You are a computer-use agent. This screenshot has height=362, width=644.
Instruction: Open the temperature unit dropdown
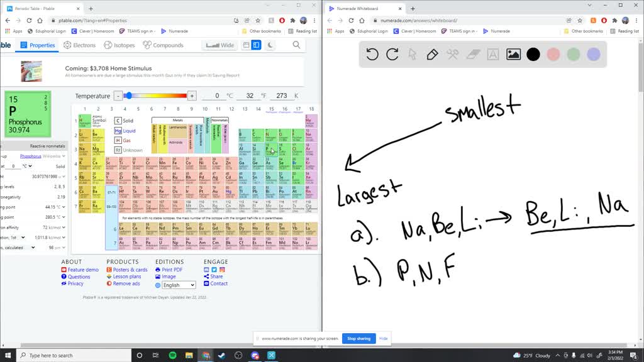pos(30,166)
